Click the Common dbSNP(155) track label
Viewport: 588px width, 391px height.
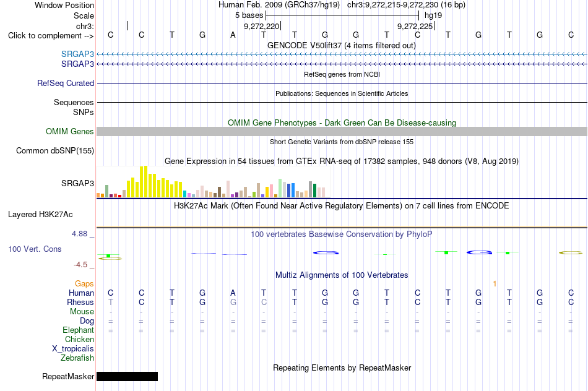[55, 151]
